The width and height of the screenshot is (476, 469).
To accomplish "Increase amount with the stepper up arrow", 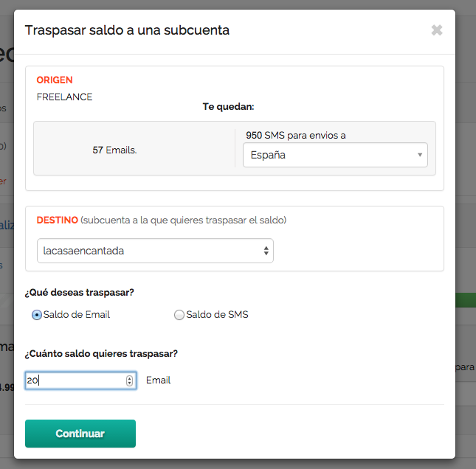I will click(130, 378).
